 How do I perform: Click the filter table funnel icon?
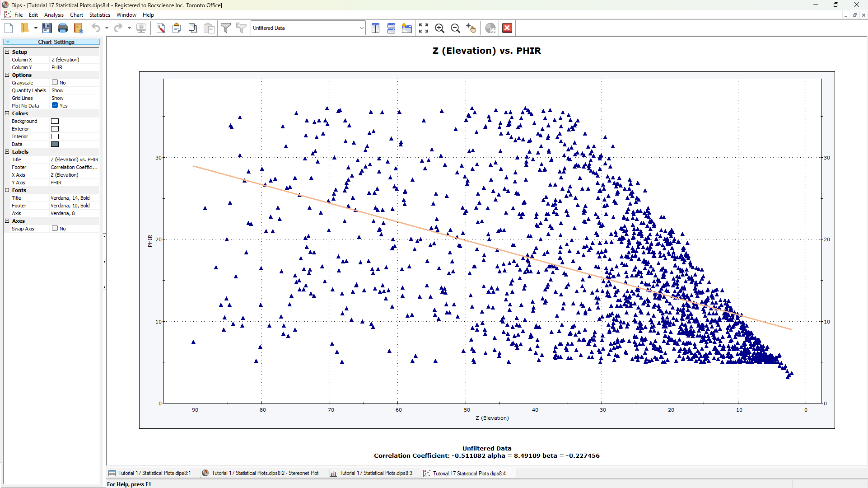click(242, 28)
